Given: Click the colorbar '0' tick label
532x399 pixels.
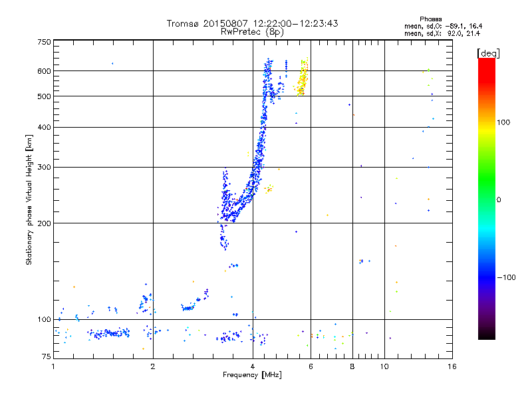Looking at the screenshot, I should tap(499, 199).
